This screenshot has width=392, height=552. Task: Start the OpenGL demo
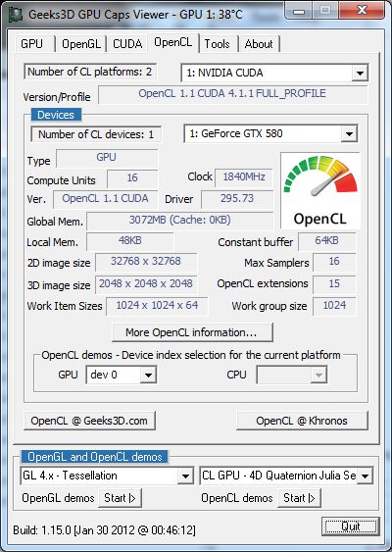[x=120, y=498]
